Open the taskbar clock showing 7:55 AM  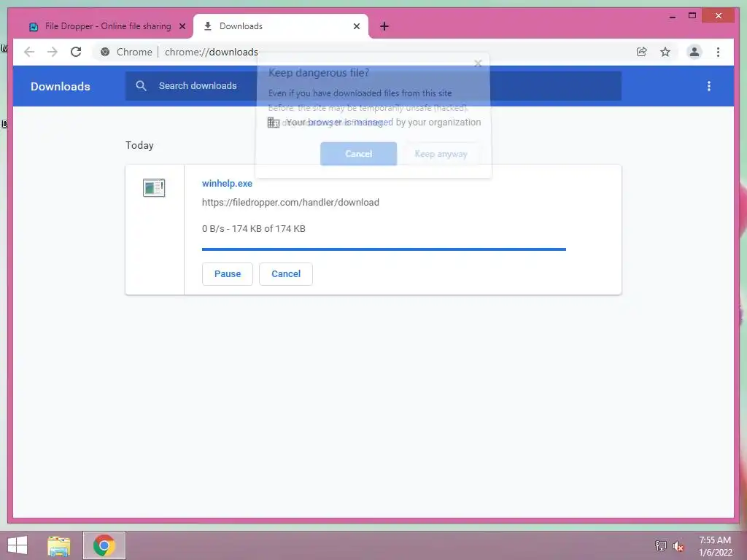715,545
